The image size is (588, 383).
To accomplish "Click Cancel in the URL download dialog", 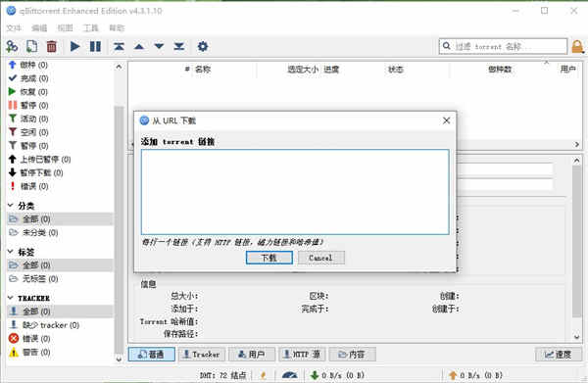I will 321,258.
